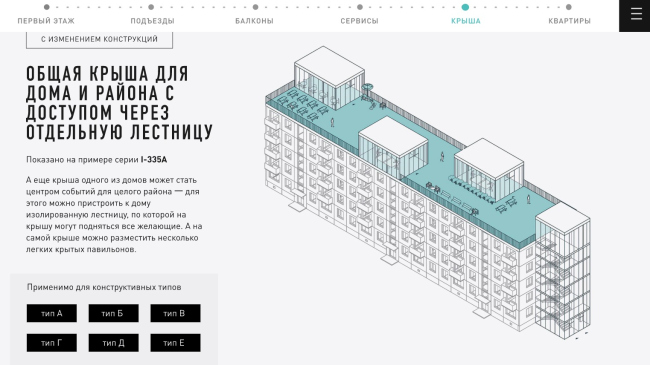Image resolution: width=650 pixels, height=365 pixels.
Task: Switch to the Подъезды section
Action: tap(152, 21)
